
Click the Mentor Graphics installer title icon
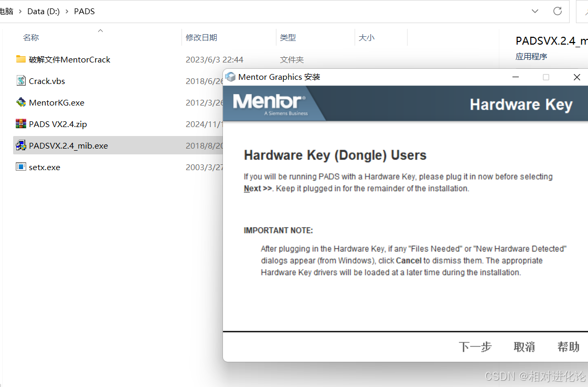pos(230,77)
